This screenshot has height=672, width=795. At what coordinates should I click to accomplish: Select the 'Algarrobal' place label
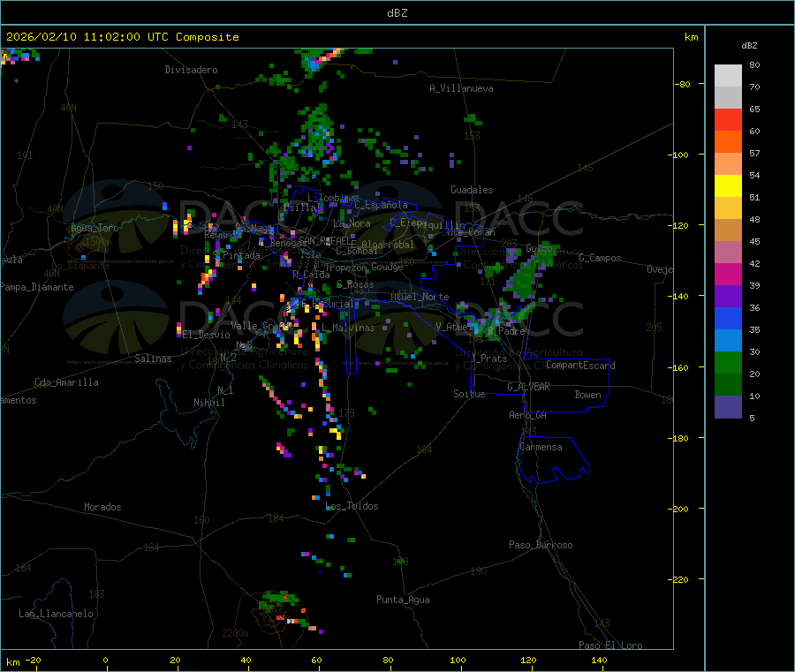tap(388, 245)
